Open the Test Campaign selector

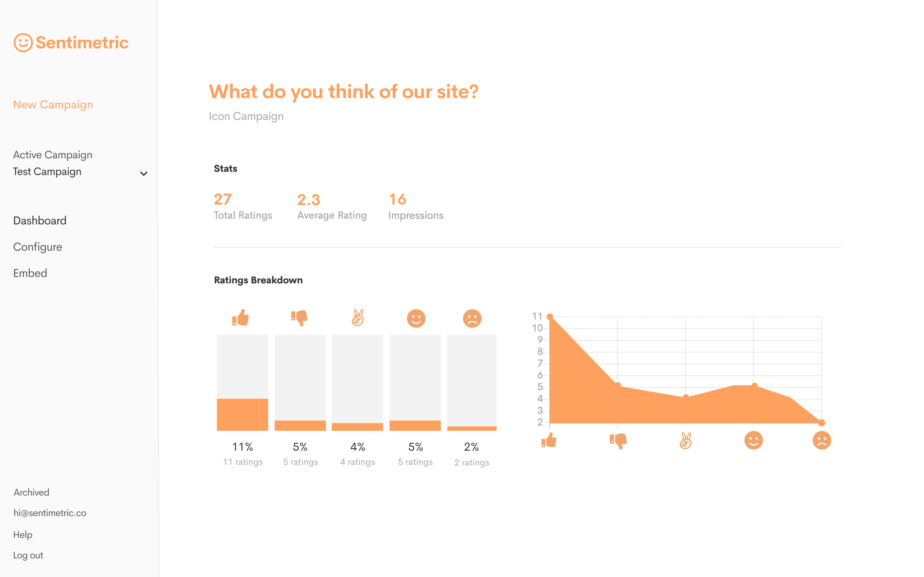click(x=47, y=172)
